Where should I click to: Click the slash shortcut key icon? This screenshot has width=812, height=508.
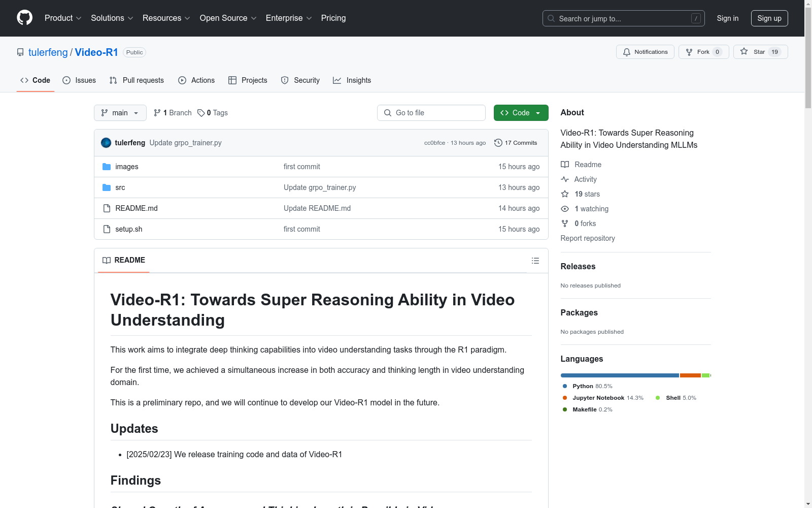(696, 18)
